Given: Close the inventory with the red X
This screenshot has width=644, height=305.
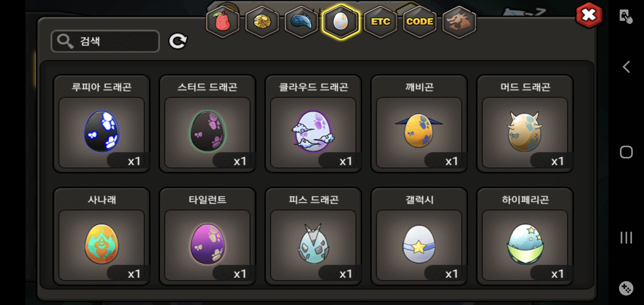Looking at the screenshot, I should [x=589, y=15].
